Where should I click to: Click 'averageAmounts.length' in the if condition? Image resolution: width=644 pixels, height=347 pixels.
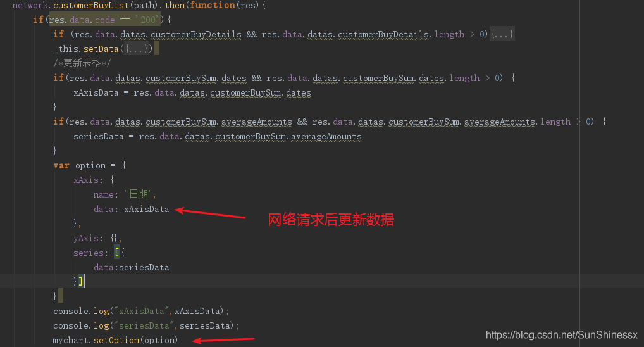point(517,122)
